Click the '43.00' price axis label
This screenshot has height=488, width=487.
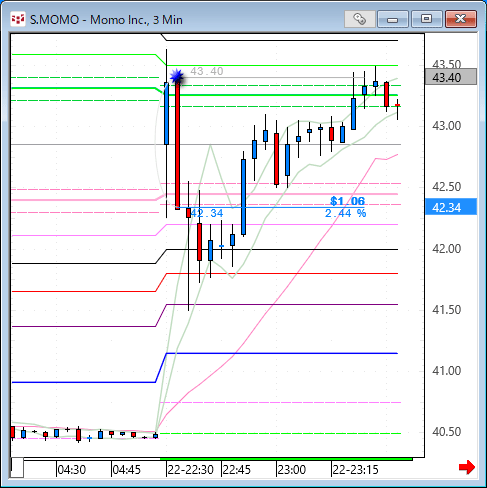click(447, 126)
